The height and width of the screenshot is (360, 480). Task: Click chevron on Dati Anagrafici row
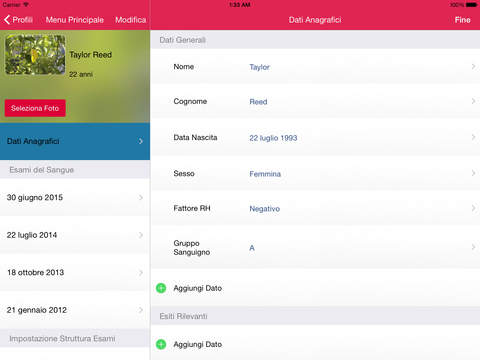[141, 141]
